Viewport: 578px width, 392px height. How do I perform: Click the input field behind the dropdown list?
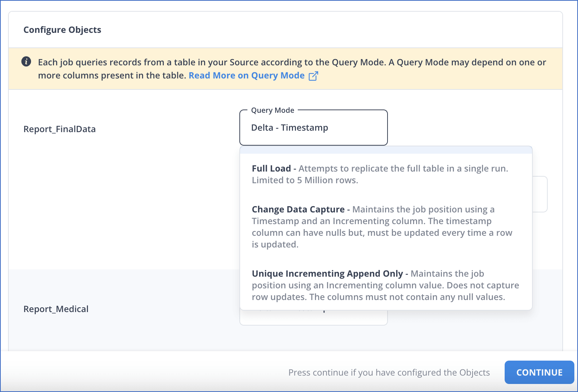[x=540, y=194]
